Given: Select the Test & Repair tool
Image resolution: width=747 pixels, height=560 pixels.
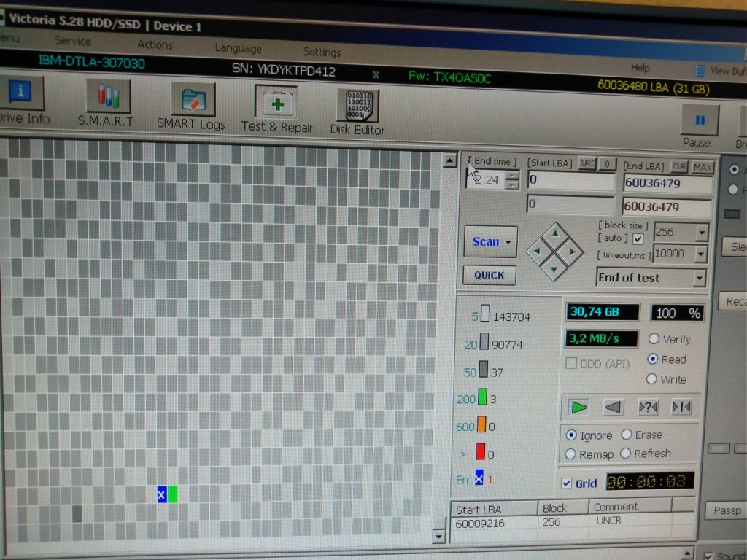Looking at the screenshot, I should (x=276, y=109).
